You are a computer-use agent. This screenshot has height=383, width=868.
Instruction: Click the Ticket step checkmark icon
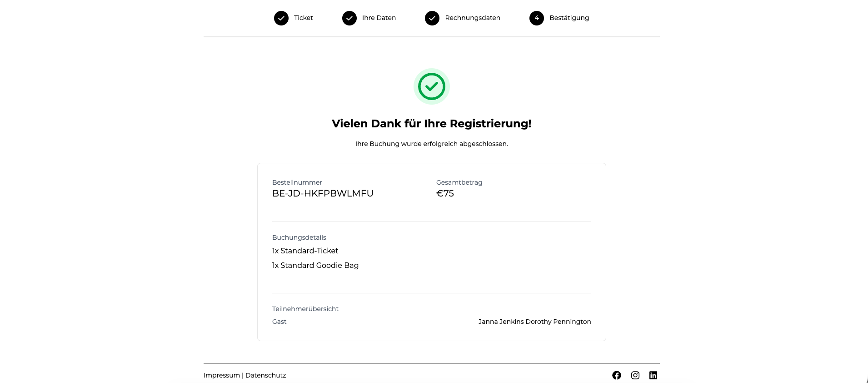click(x=281, y=18)
